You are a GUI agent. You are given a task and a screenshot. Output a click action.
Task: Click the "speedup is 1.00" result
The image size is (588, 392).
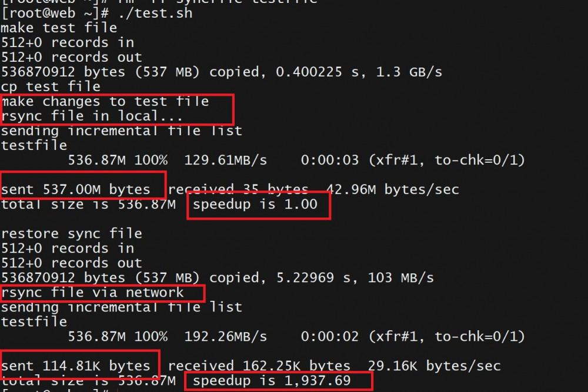click(255, 205)
